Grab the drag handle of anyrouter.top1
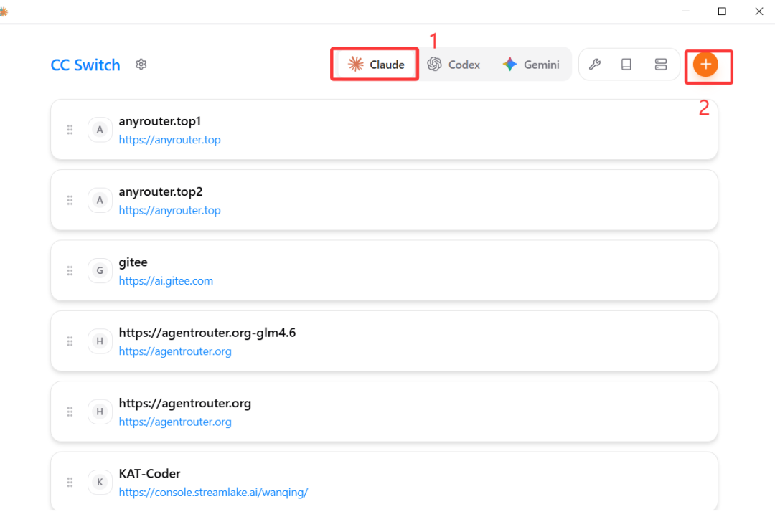The width and height of the screenshot is (775, 532). coord(70,130)
